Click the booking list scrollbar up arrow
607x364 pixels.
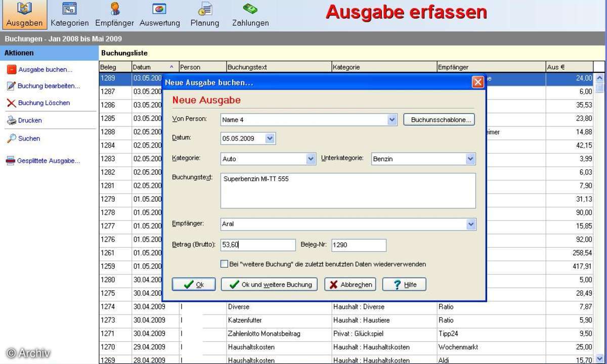coord(599,78)
